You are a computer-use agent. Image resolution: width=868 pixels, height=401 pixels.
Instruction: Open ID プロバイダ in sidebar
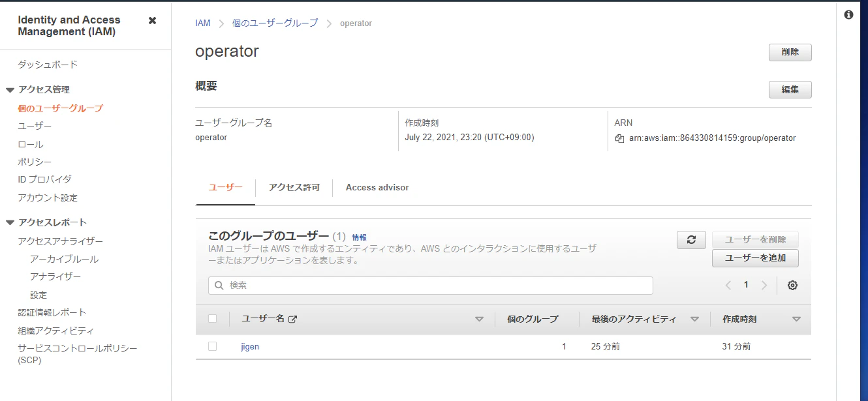pyautogui.click(x=44, y=179)
